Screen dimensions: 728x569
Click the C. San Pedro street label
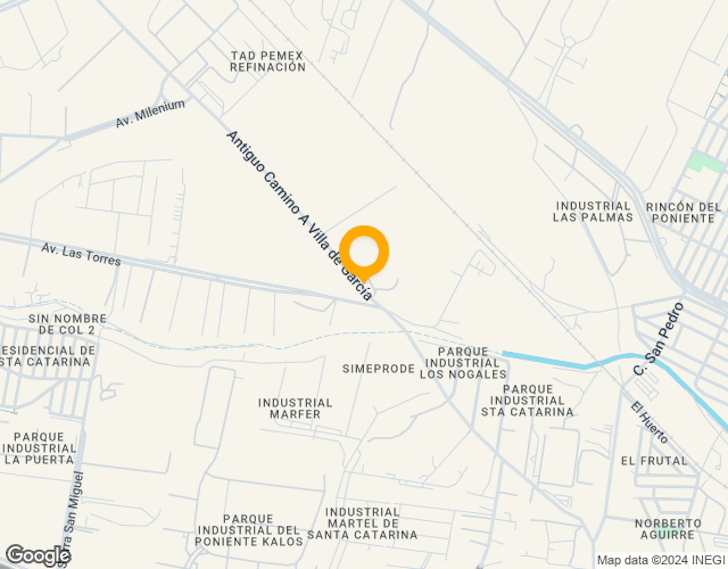[x=658, y=339]
